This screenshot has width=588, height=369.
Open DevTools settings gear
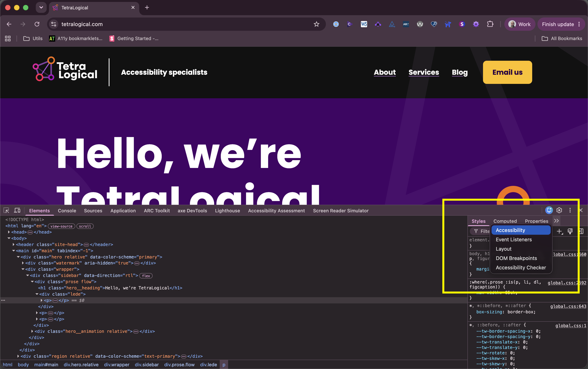[559, 210]
